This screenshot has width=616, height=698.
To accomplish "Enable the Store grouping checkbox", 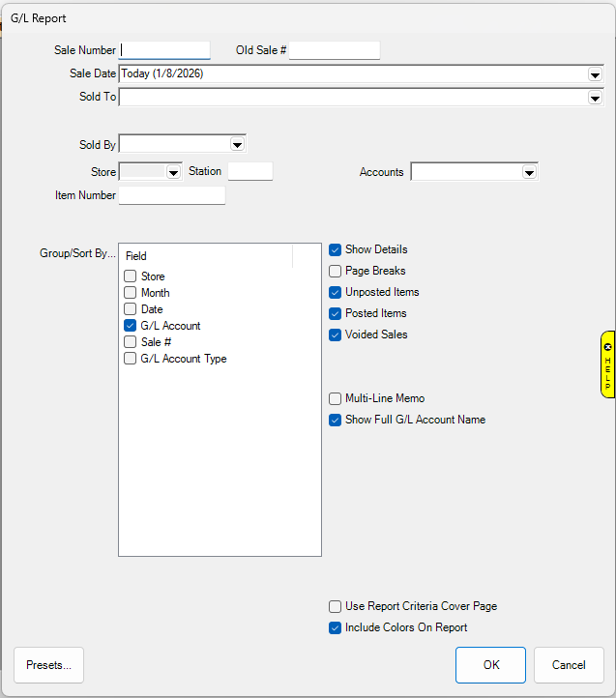I will pos(130,276).
